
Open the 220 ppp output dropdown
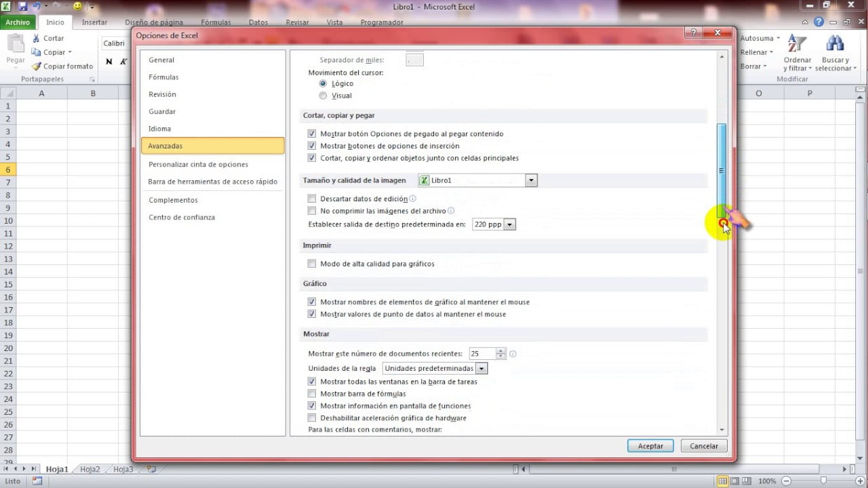click(510, 224)
